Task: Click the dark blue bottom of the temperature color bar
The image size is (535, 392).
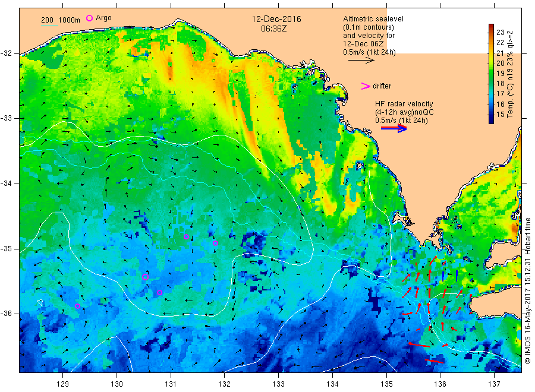Action: (x=491, y=121)
